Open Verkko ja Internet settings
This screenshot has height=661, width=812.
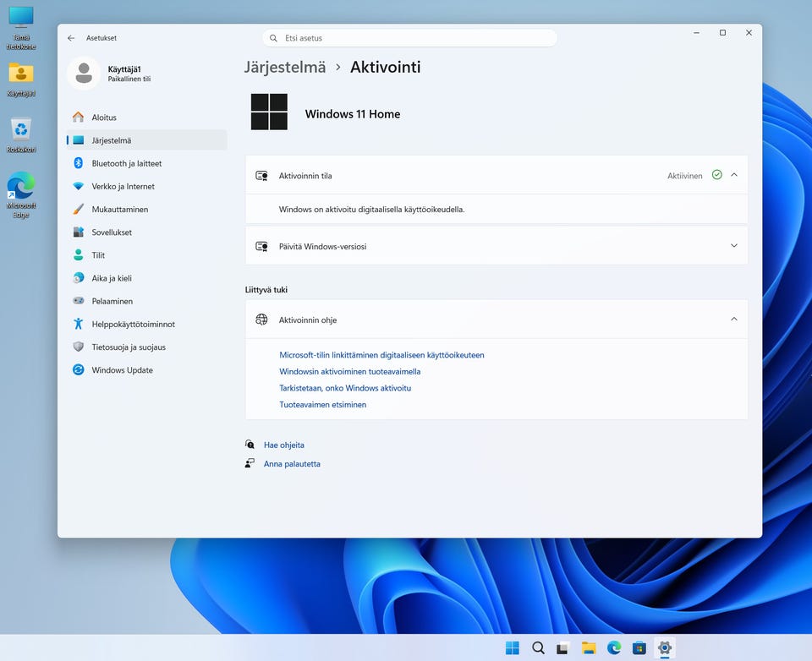tap(146, 186)
